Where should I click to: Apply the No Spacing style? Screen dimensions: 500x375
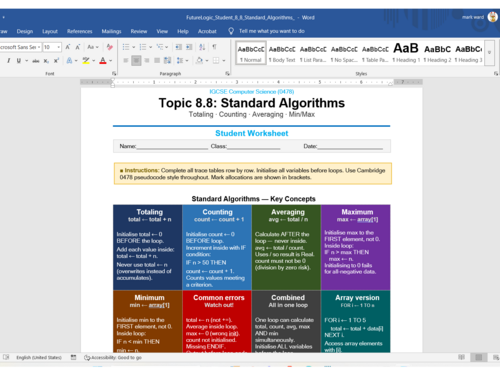tap(344, 53)
